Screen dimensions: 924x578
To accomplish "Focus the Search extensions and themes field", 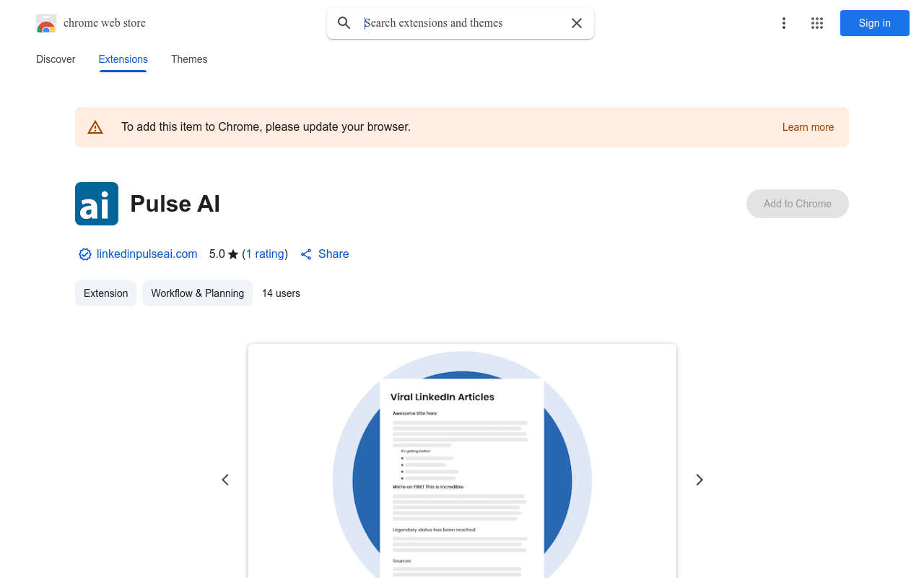I will pos(462,23).
